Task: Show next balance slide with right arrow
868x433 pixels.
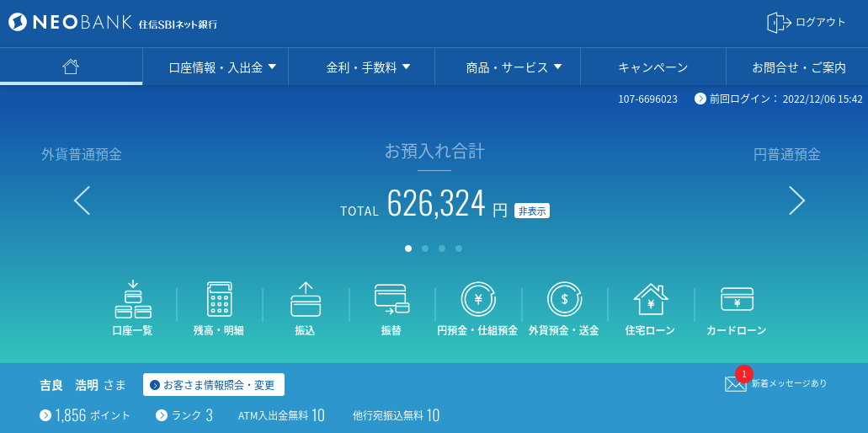Action: pyautogui.click(x=796, y=200)
